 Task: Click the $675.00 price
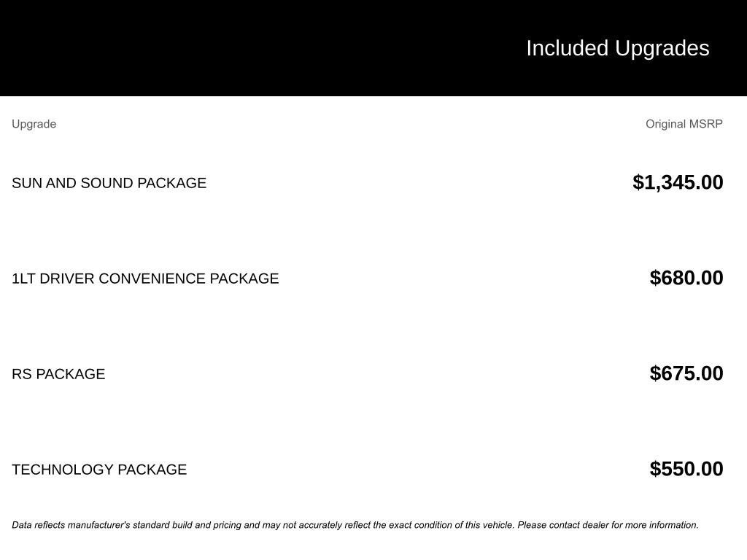[x=686, y=373]
